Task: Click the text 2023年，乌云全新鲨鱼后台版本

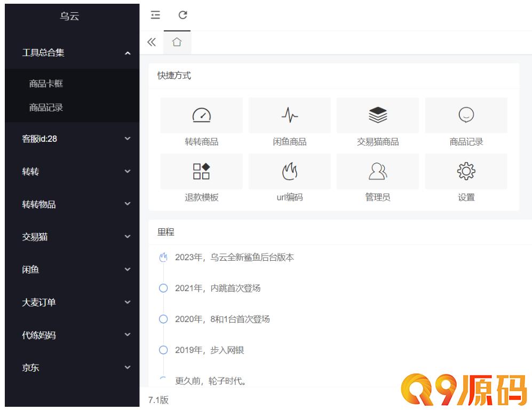Action: (x=234, y=258)
